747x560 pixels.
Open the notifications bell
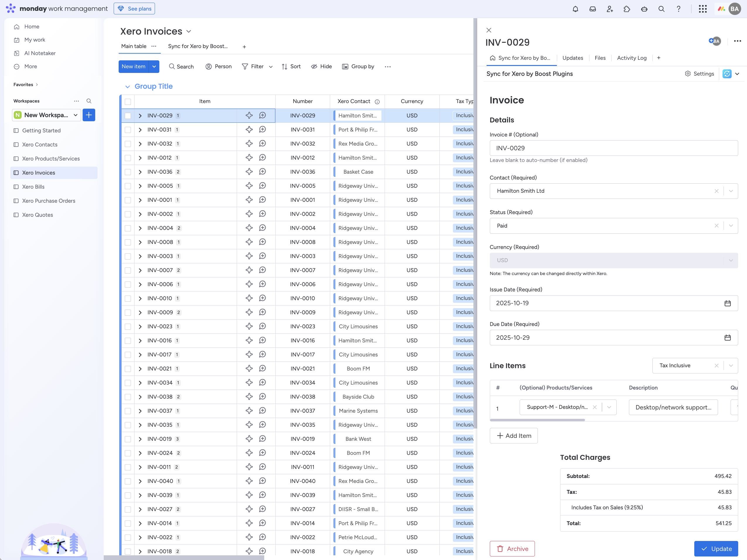tap(575, 9)
